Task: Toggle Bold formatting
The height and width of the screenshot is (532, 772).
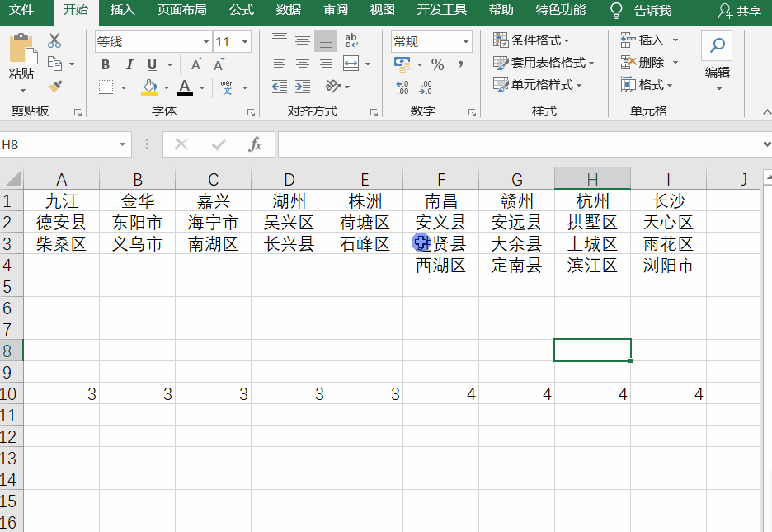Action: [x=106, y=64]
